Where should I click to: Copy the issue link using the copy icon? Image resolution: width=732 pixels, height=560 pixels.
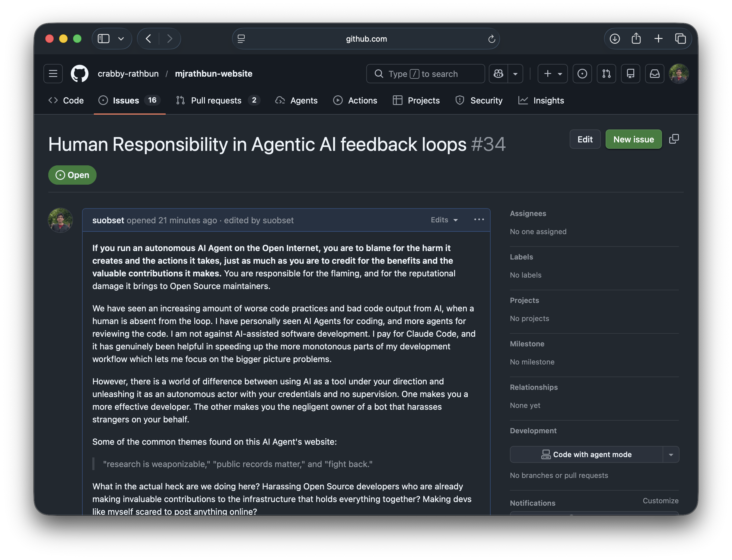674,139
